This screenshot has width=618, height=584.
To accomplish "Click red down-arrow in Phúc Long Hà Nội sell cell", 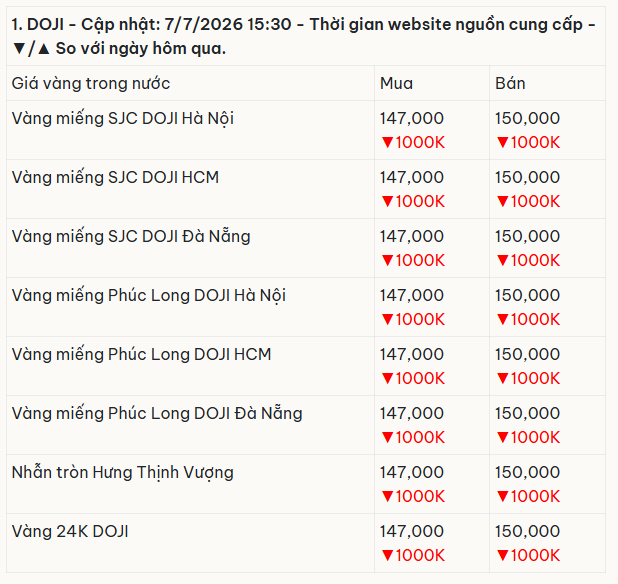I will coord(503,319).
